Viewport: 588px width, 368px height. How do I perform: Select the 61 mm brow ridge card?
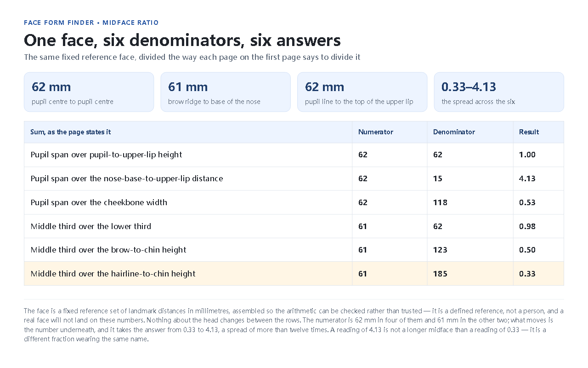click(x=226, y=92)
